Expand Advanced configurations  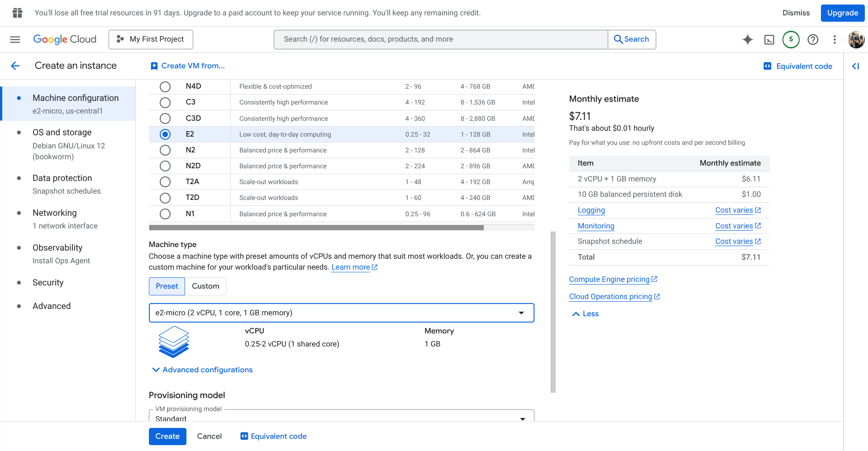coord(202,370)
